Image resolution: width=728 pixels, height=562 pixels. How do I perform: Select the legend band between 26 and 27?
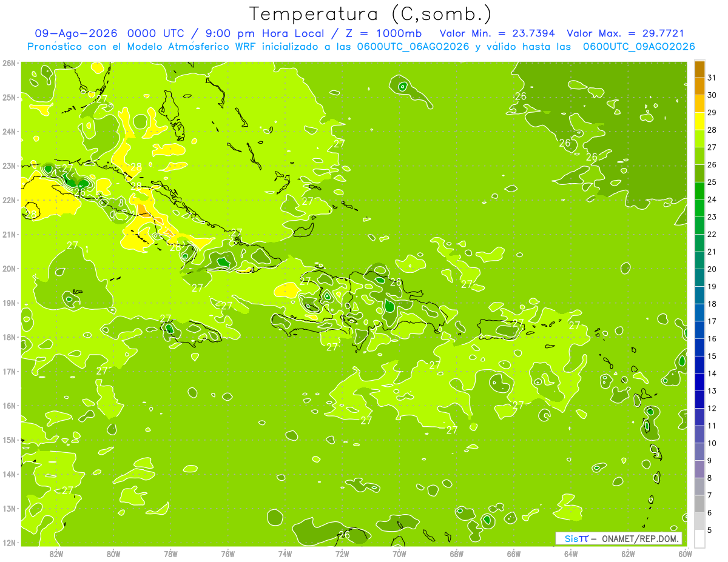699,156
